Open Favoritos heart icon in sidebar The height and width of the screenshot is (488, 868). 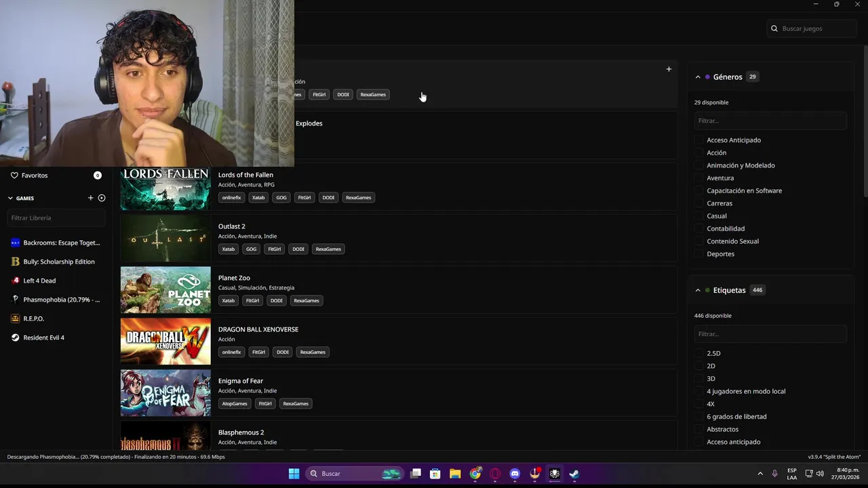14,176
